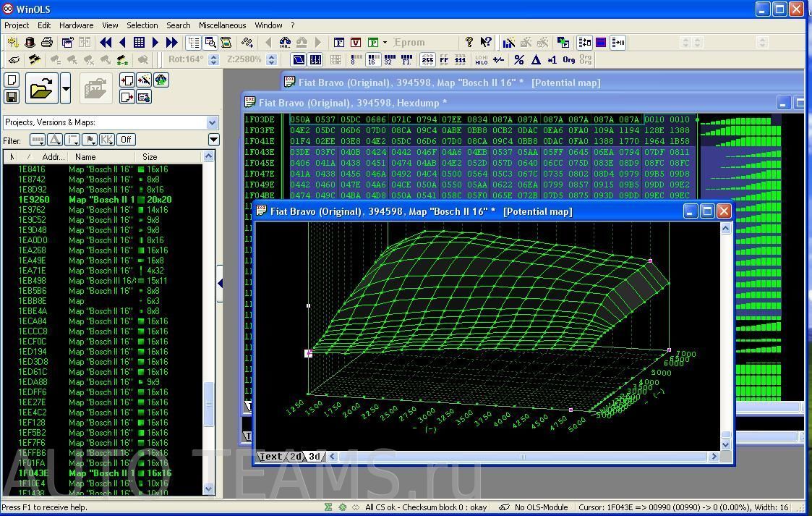Expand Projects, Versions & Maps dropdown
This screenshot has width=812, height=516.
pyautogui.click(x=212, y=122)
